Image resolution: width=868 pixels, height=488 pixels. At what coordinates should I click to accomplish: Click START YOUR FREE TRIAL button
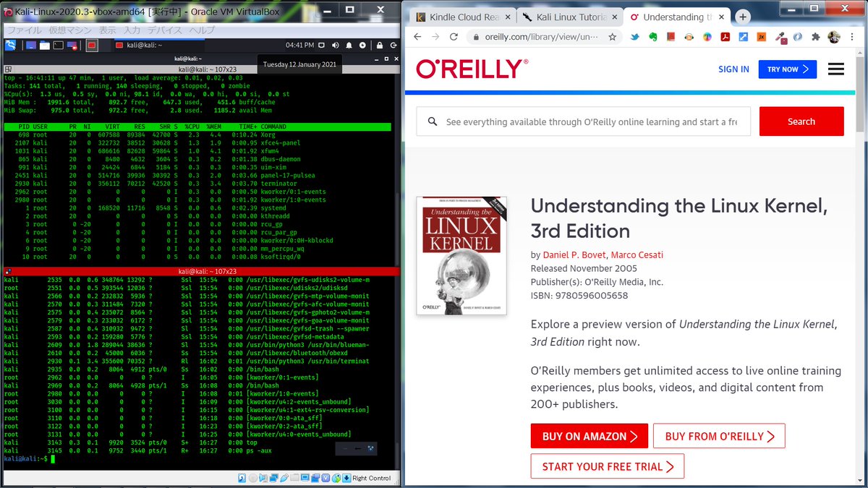pyautogui.click(x=608, y=466)
